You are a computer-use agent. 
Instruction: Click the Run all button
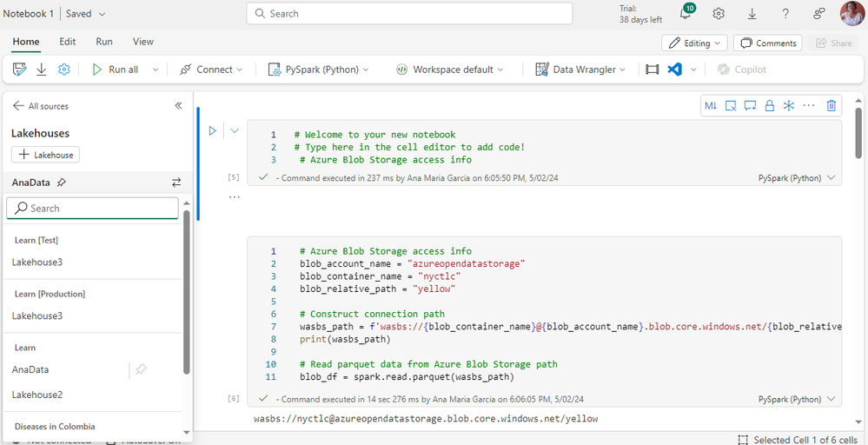(x=116, y=70)
